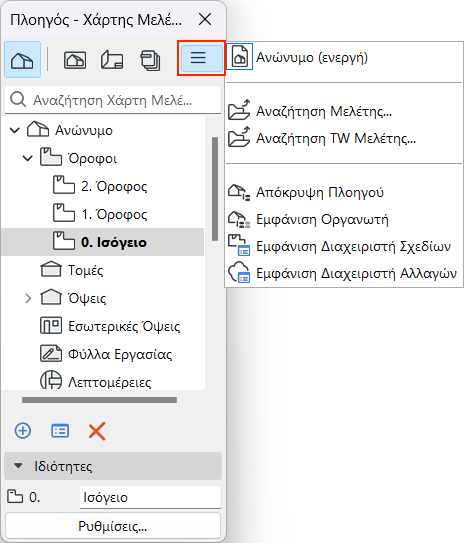The width and height of the screenshot is (465, 543).
Task: Choose Εμφάνιση Διαχειριστή Σχεδίων menu entry
Action: coord(345,246)
